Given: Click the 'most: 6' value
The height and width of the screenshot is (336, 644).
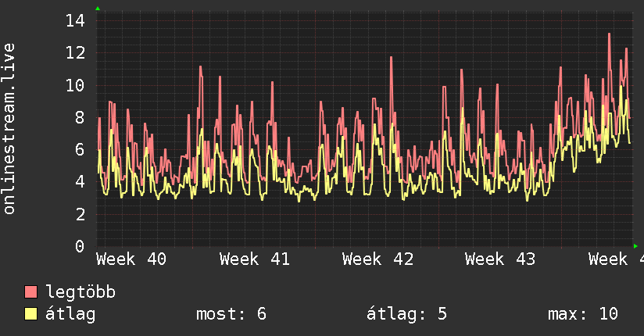Looking at the screenshot, I should click(x=231, y=314).
